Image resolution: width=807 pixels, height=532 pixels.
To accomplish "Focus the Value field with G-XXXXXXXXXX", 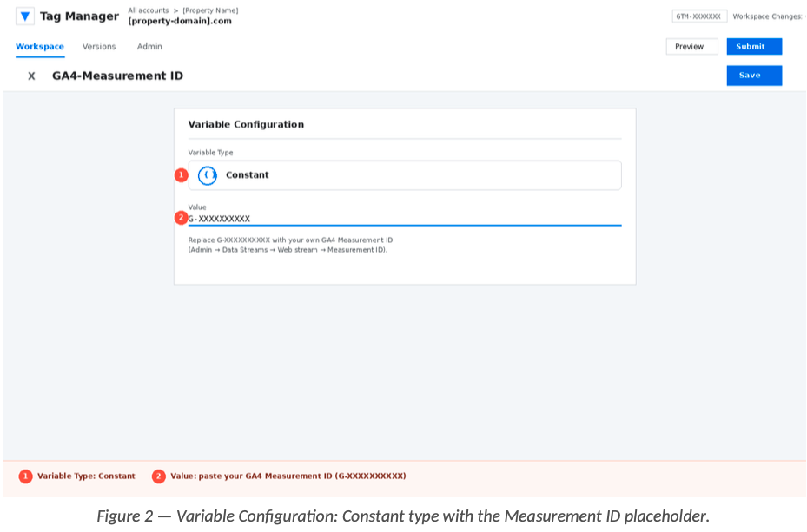I will (404, 219).
